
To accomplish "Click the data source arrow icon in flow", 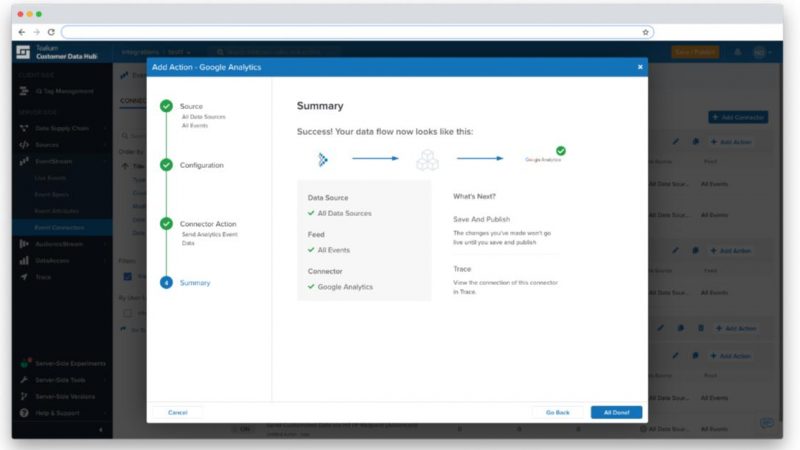I will (x=323, y=158).
